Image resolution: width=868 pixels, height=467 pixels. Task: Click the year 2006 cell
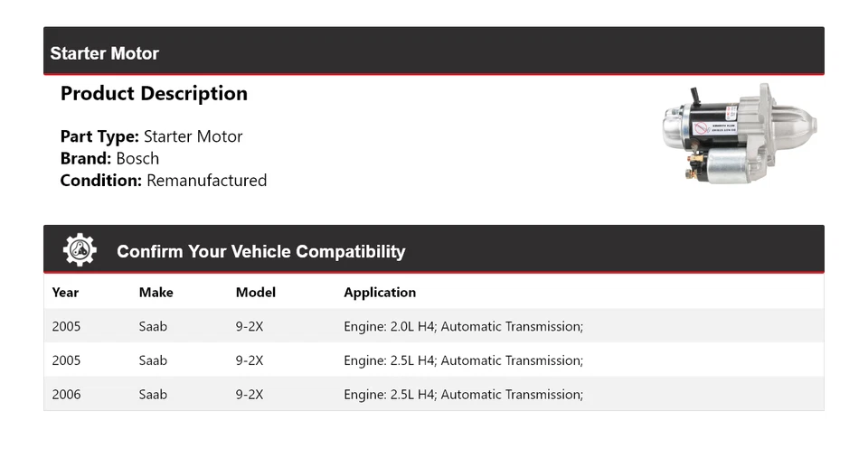click(66, 395)
